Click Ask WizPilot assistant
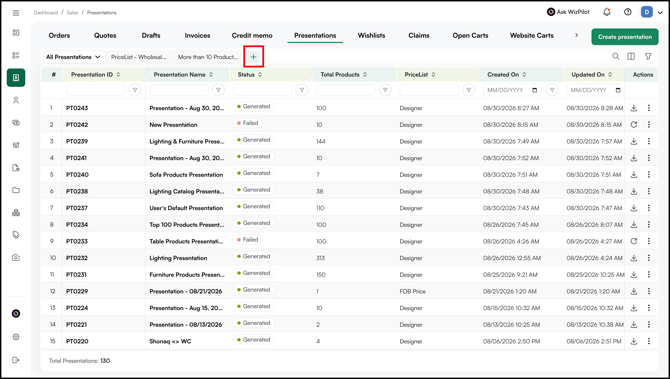Image resolution: width=670 pixels, height=379 pixels. [568, 12]
